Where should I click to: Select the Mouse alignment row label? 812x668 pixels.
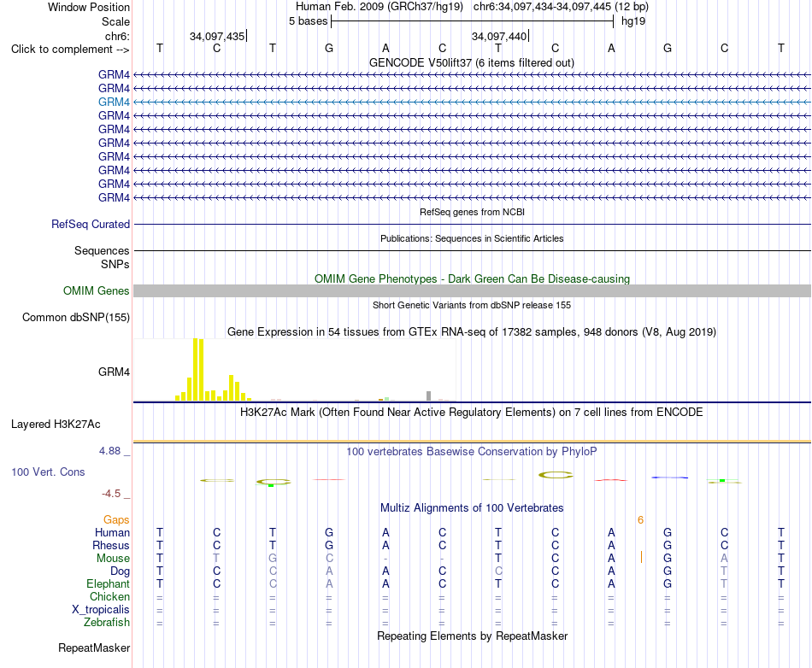click(x=113, y=559)
